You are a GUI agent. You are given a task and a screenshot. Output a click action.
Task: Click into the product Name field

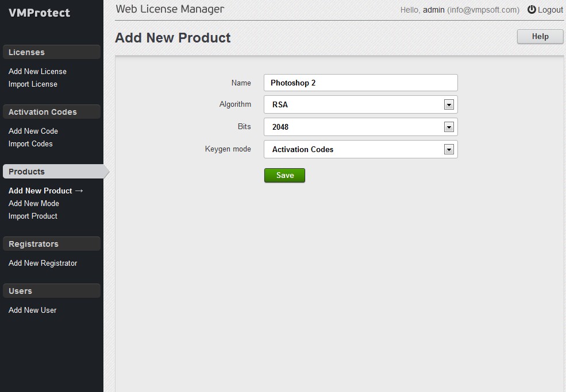361,83
